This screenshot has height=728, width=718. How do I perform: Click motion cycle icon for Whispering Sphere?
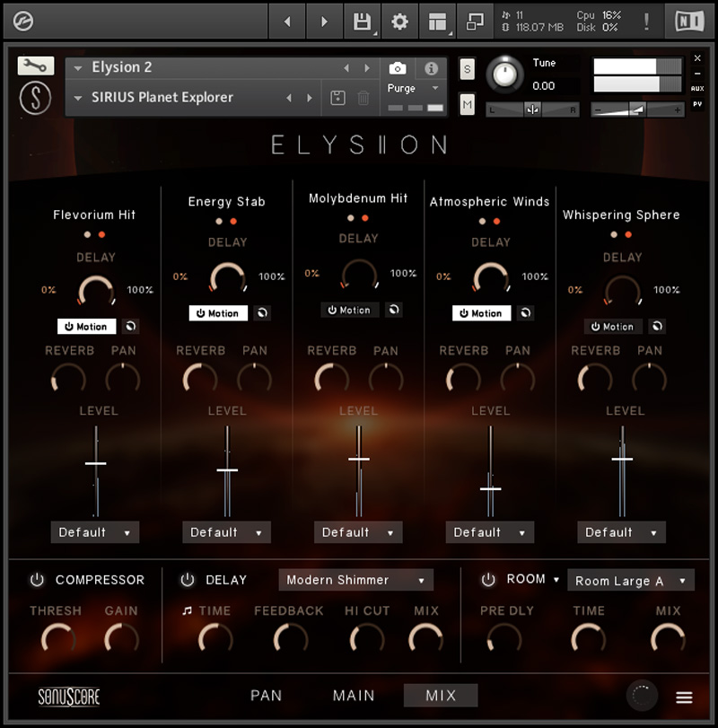(x=657, y=326)
